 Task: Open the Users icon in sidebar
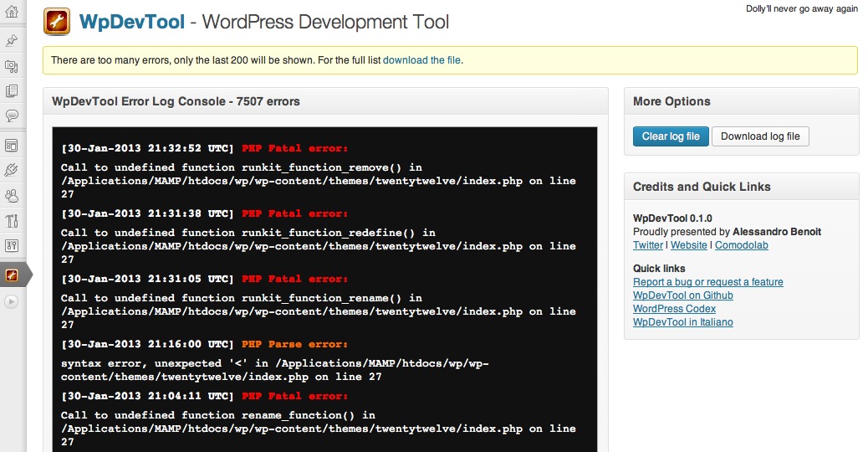[12, 196]
